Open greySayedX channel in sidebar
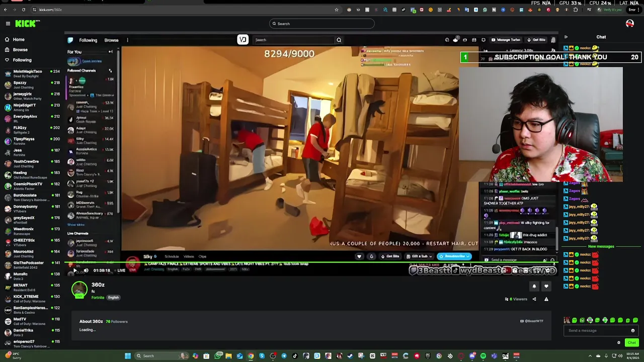Screen dimensions: 644x362 click(x=31, y=220)
